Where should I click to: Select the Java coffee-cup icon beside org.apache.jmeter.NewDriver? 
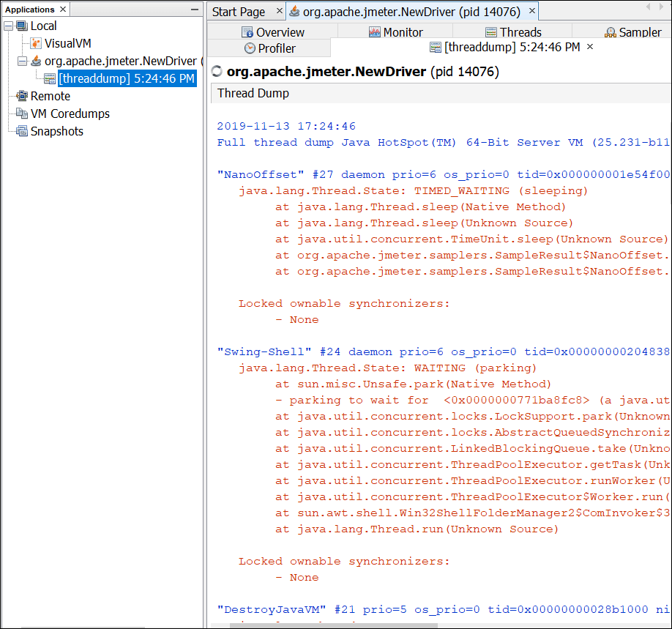click(35, 61)
